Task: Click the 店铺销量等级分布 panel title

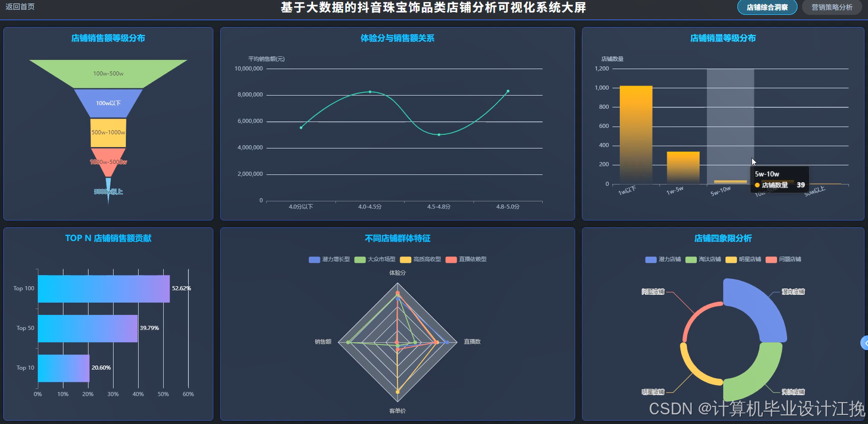Action: (723, 38)
